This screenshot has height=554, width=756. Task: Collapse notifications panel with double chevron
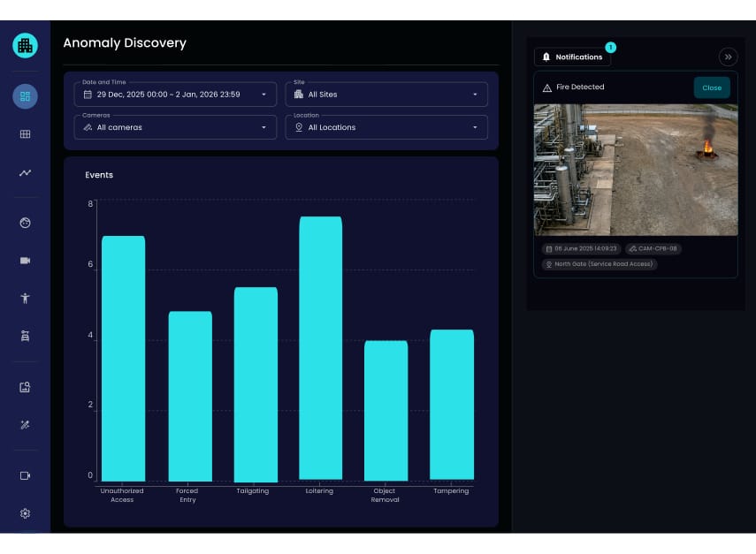tap(728, 57)
